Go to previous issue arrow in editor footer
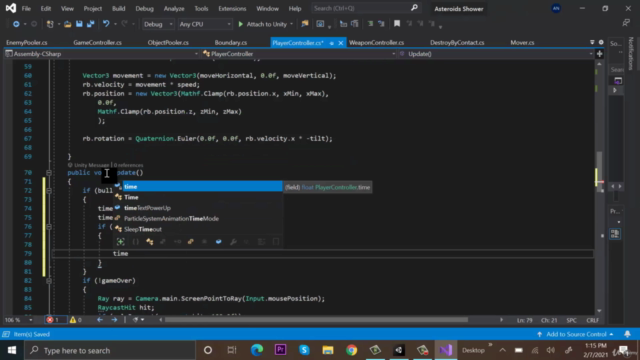The image size is (640, 360). [x=100, y=320]
